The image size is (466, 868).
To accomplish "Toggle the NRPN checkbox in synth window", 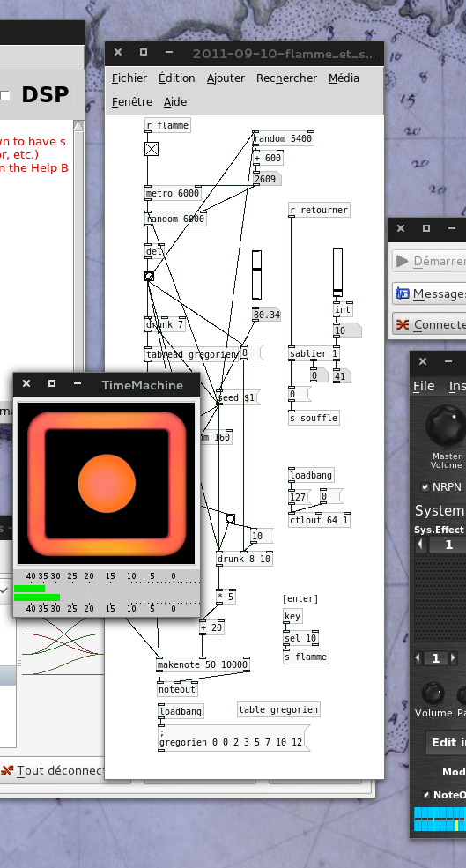I will tap(425, 487).
